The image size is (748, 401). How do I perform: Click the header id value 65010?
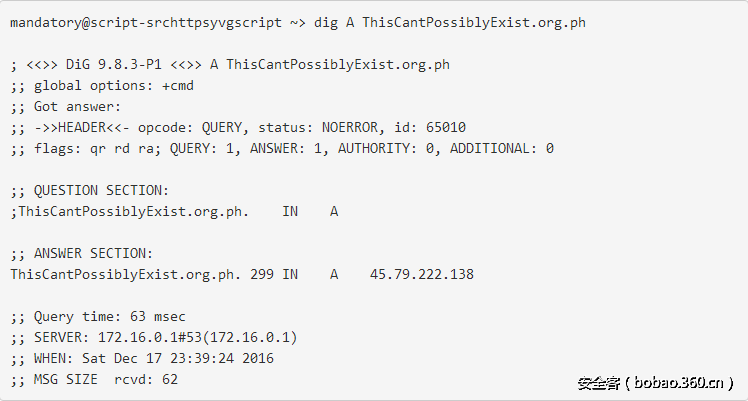tap(445, 128)
